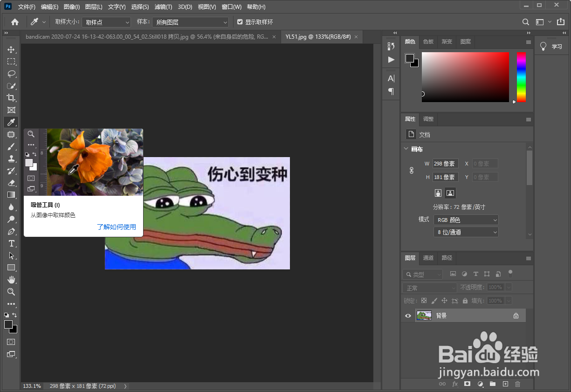This screenshot has width=571, height=392.
Task: Toggle lock image pixels brush icon
Action: 434,301
